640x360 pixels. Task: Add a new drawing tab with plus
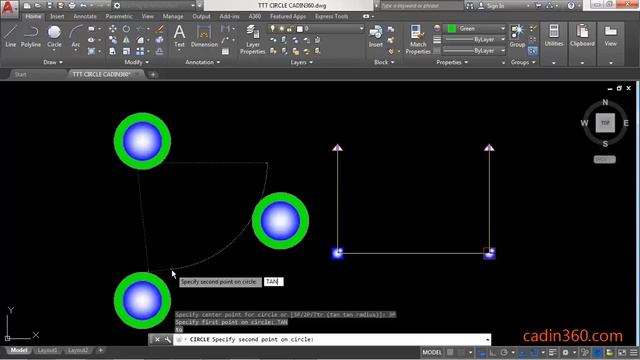click(x=153, y=74)
